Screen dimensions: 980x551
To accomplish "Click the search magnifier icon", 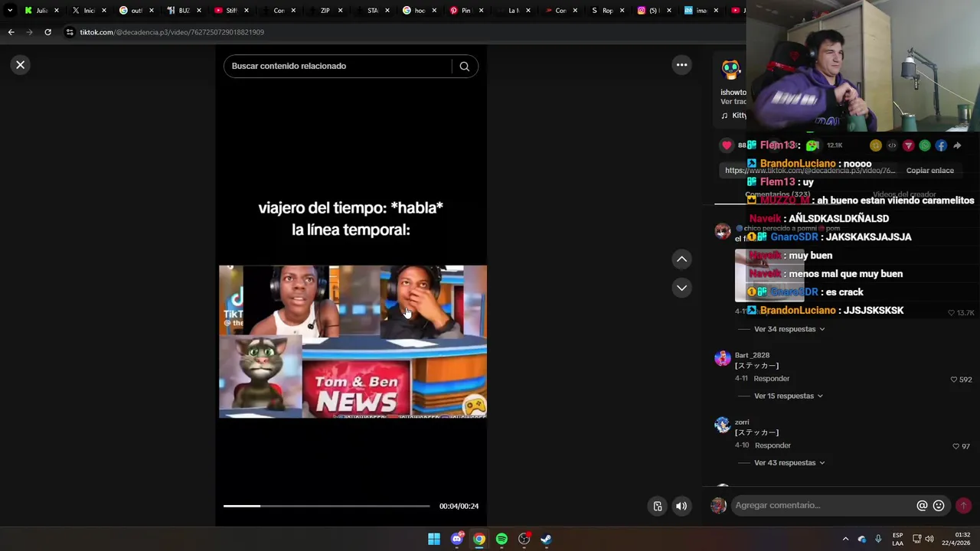I will tap(464, 67).
